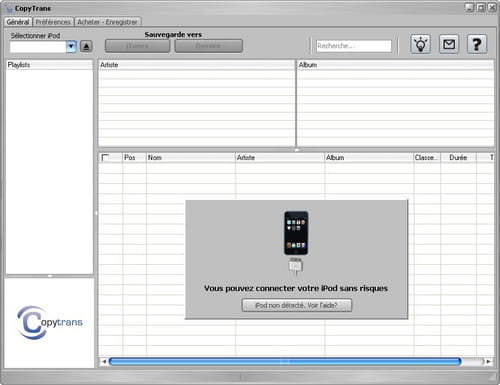Image resolution: width=500 pixels, height=385 pixels.
Task: Maximize the CopyTrans window
Action: click(x=481, y=8)
